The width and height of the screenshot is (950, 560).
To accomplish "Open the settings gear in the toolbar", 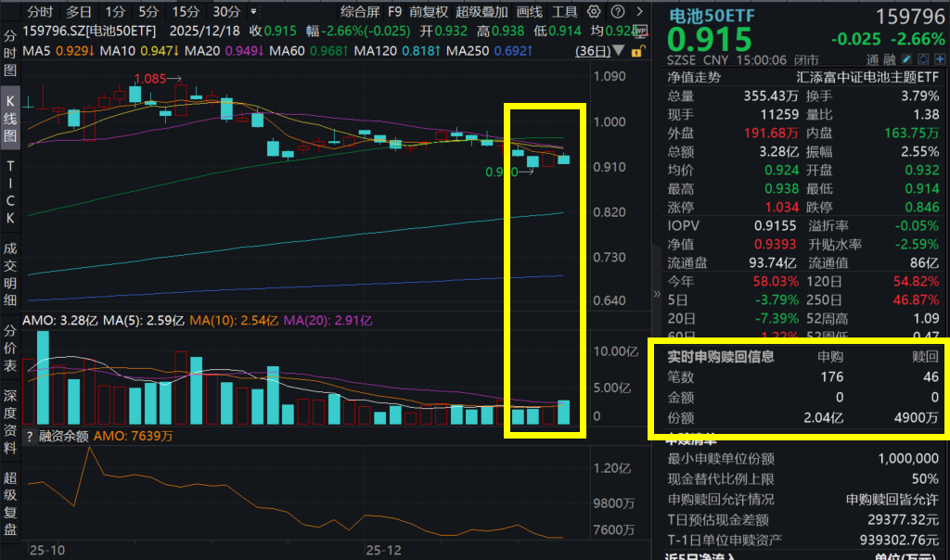I will (x=593, y=12).
